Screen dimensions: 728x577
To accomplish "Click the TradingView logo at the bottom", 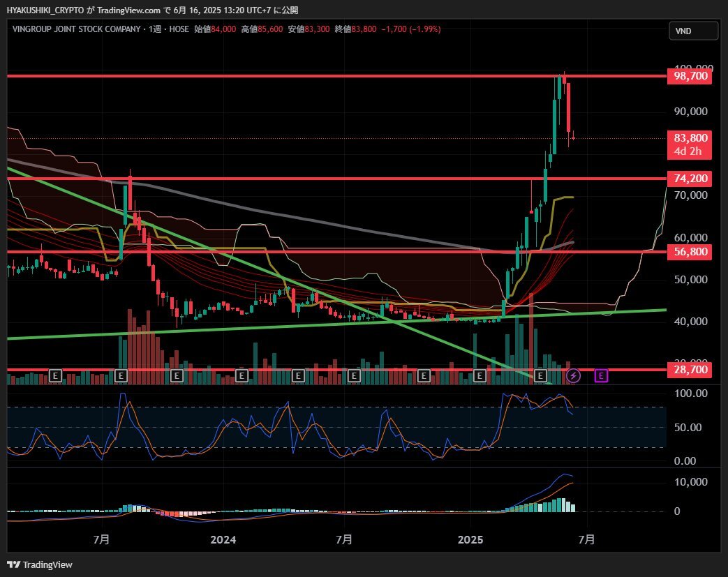I will click(x=40, y=564).
